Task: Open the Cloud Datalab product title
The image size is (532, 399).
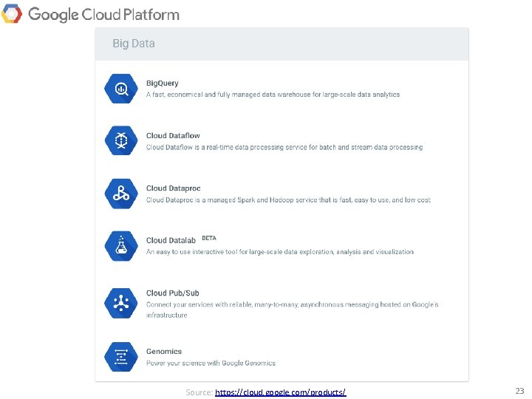Action: point(171,240)
